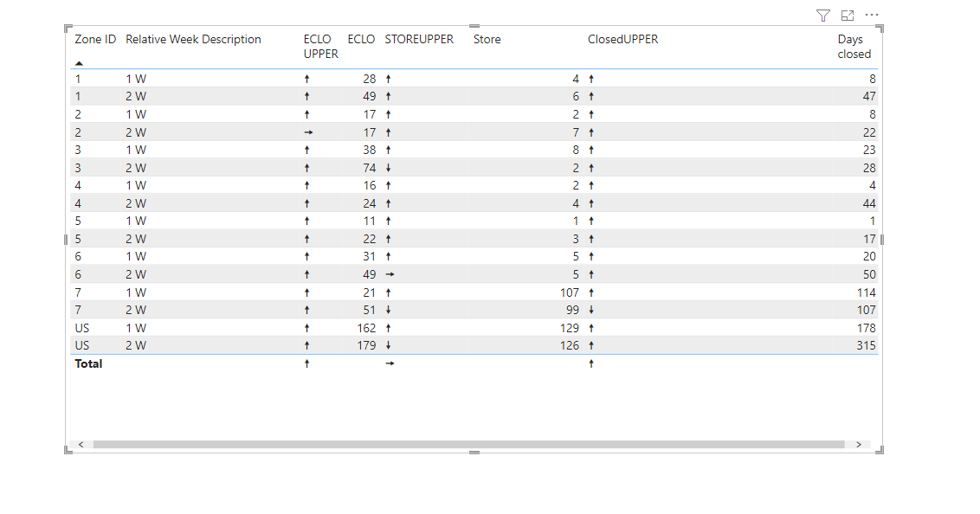Select the Store value 126
The width and height of the screenshot is (980, 514).
570,345
